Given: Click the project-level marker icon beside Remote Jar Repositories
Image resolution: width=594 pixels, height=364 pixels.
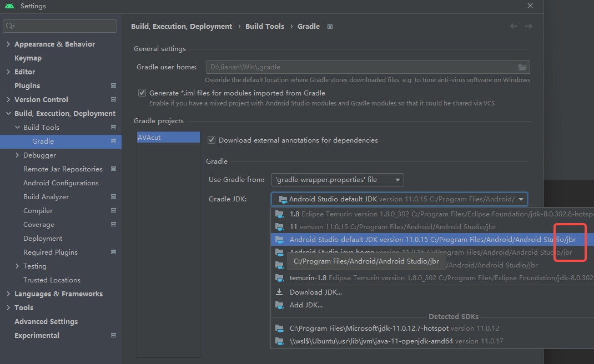Looking at the screenshot, I should click(113, 169).
